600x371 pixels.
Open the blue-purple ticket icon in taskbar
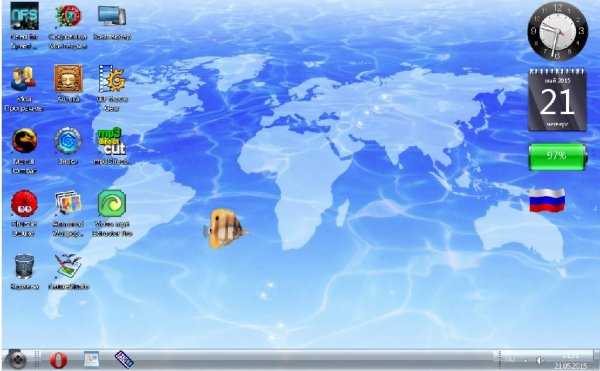(x=124, y=360)
